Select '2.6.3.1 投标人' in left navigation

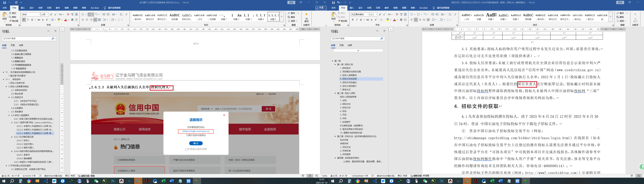pos(23,141)
